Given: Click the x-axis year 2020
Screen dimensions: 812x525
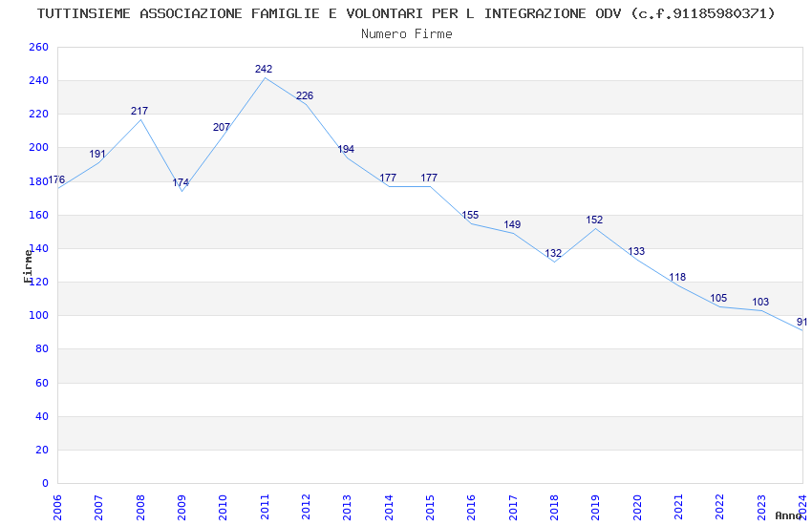Looking at the screenshot, I should tap(637, 508).
